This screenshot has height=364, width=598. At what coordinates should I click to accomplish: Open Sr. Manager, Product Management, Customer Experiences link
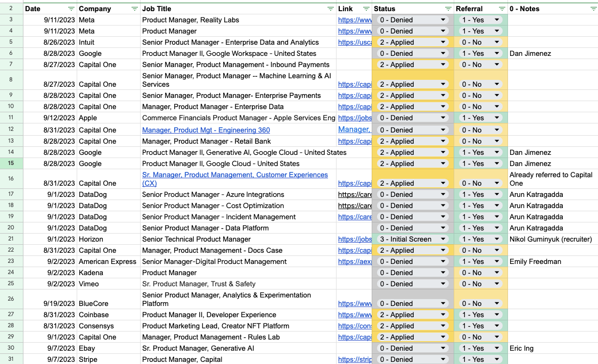click(x=235, y=179)
